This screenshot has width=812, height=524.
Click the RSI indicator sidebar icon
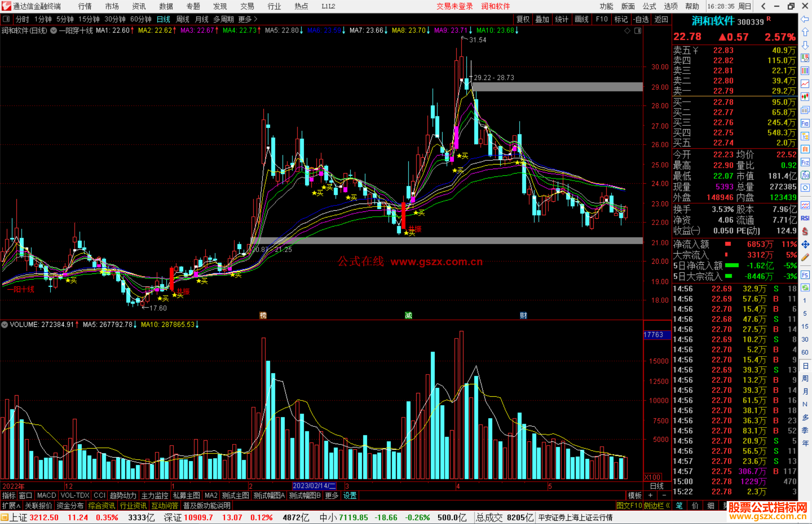805,218
